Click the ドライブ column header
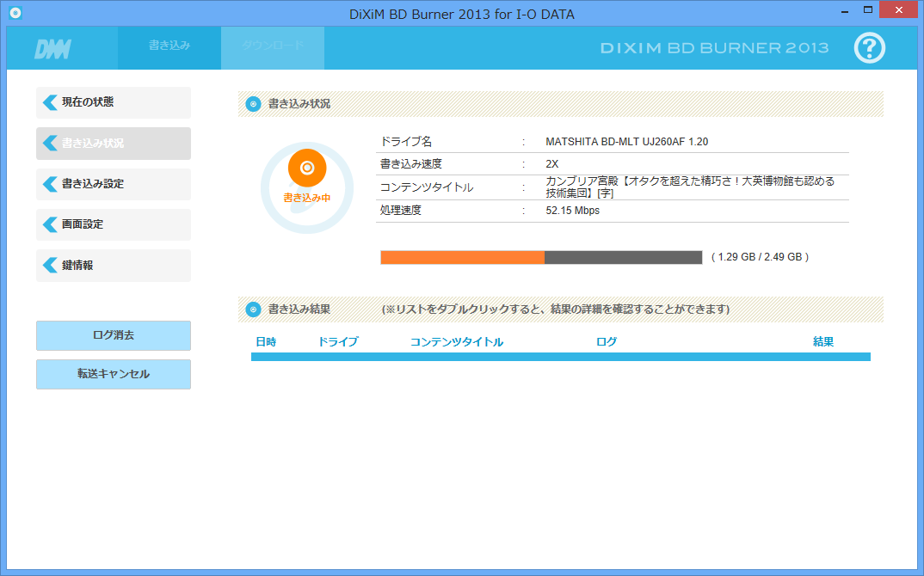The image size is (924, 576). click(x=338, y=342)
